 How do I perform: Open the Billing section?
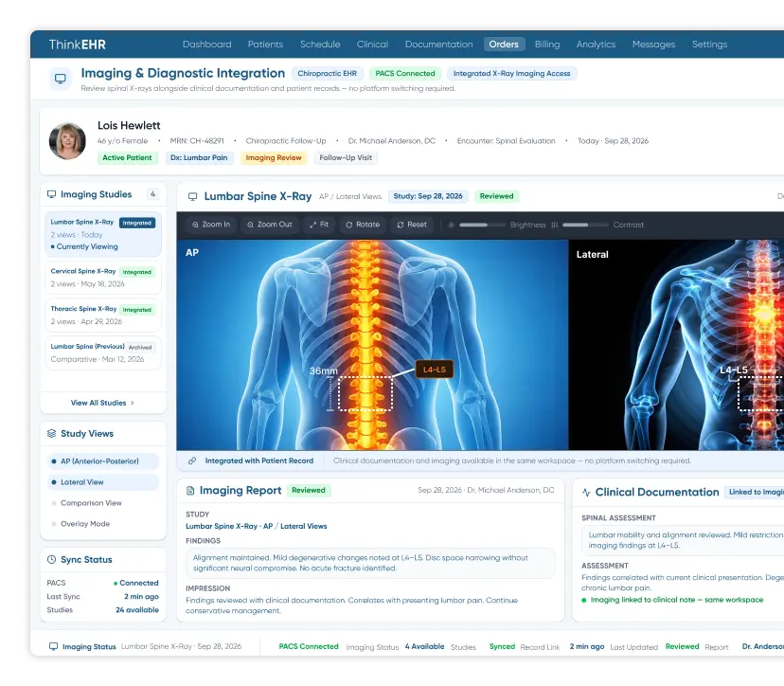pyautogui.click(x=547, y=44)
